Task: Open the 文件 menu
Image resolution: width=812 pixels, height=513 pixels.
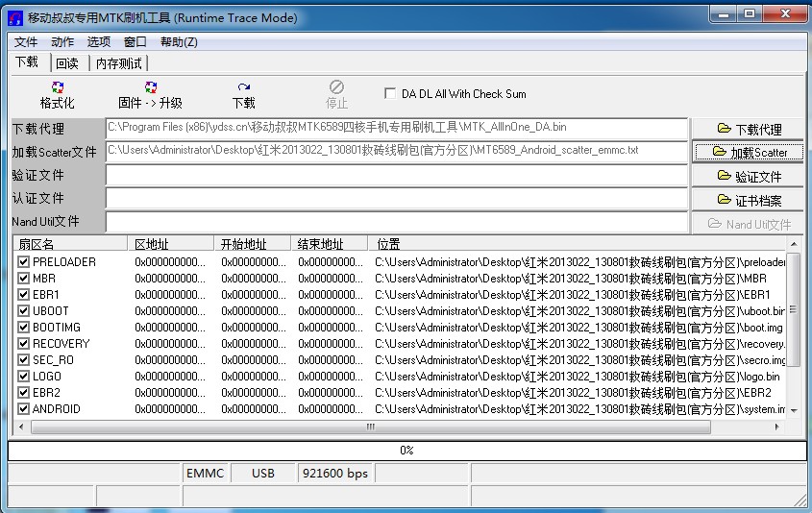Action: tap(26, 42)
